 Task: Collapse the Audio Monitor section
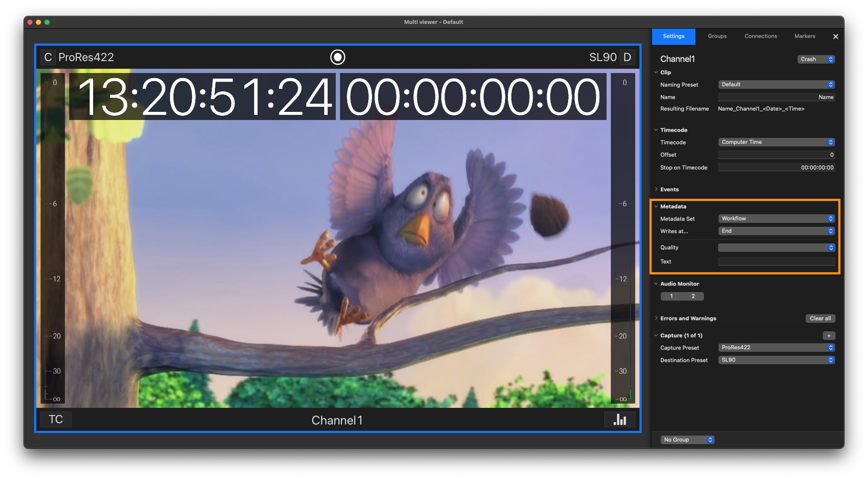pos(656,284)
